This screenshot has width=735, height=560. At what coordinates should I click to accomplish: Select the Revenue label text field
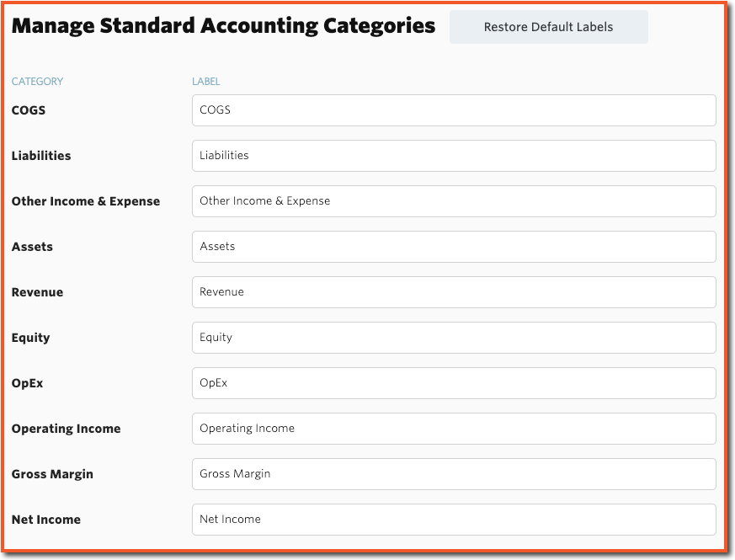[x=454, y=292]
